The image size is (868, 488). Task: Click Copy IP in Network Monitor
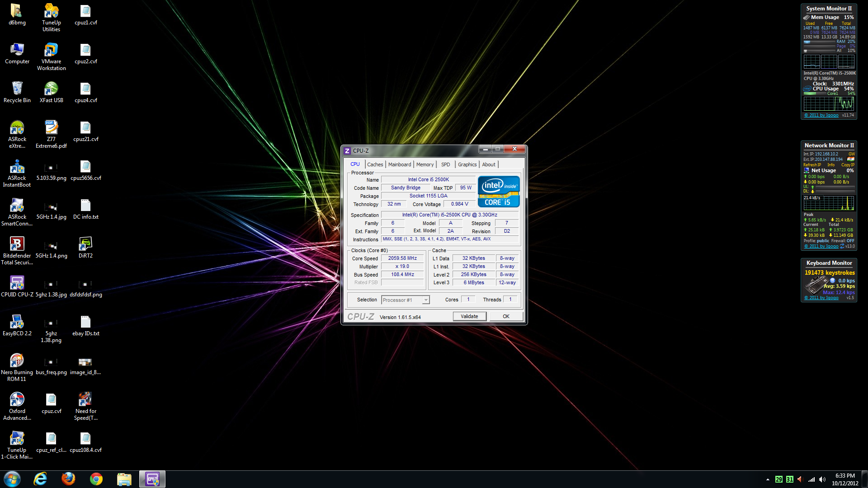tap(848, 165)
